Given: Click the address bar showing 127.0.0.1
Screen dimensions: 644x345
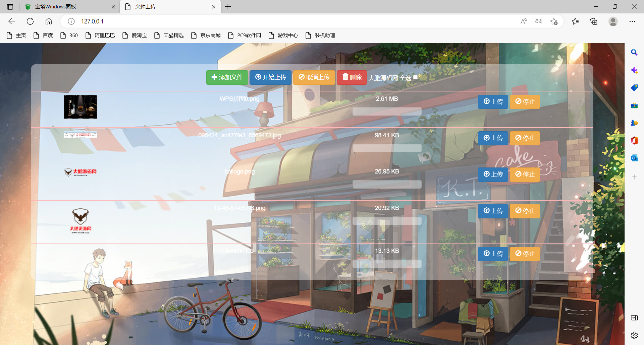Looking at the screenshot, I should coord(268,21).
